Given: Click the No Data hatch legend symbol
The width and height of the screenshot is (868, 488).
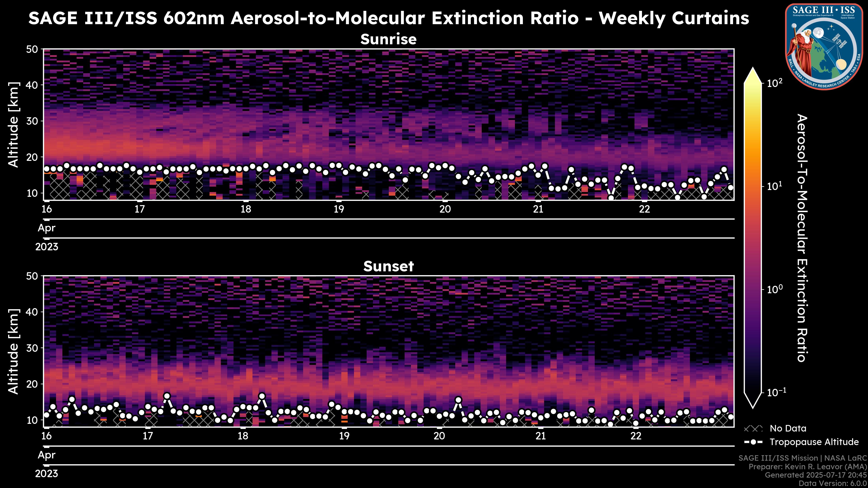Looking at the screenshot, I should [753, 428].
